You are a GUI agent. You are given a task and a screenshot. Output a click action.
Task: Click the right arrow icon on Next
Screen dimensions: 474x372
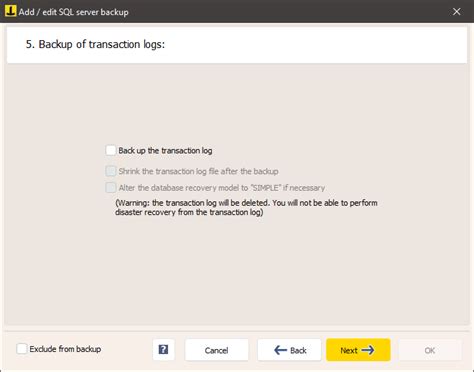click(x=368, y=350)
